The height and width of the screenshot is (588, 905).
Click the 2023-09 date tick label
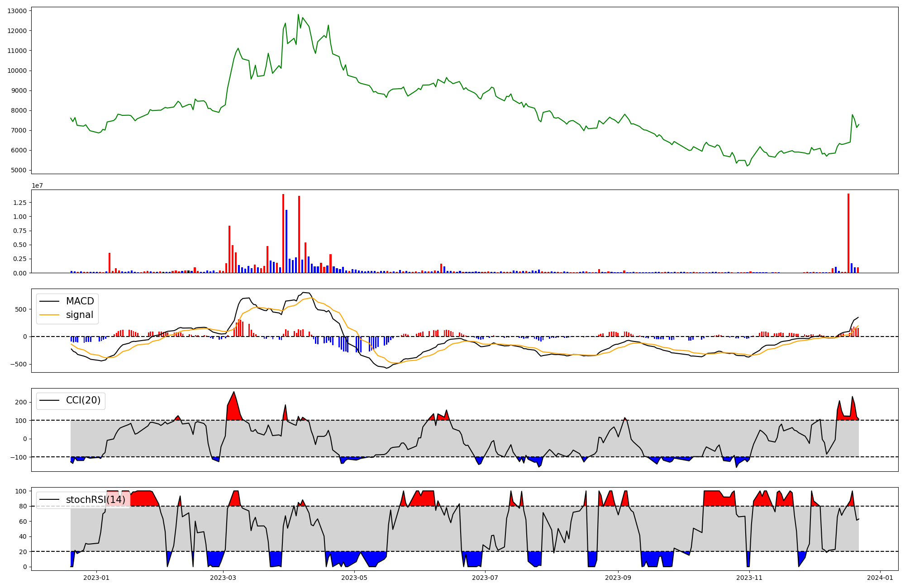(x=618, y=578)
